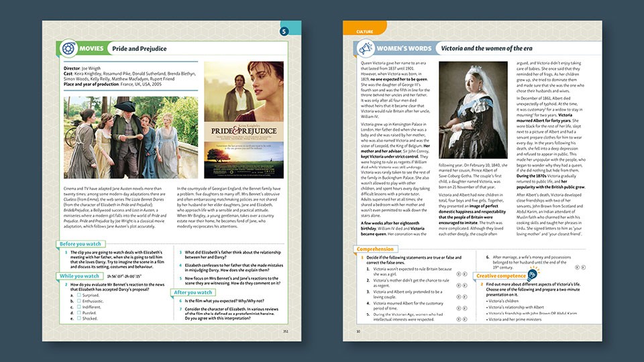
Task: Tick the Surprised checkbox
Action: click(79, 295)
